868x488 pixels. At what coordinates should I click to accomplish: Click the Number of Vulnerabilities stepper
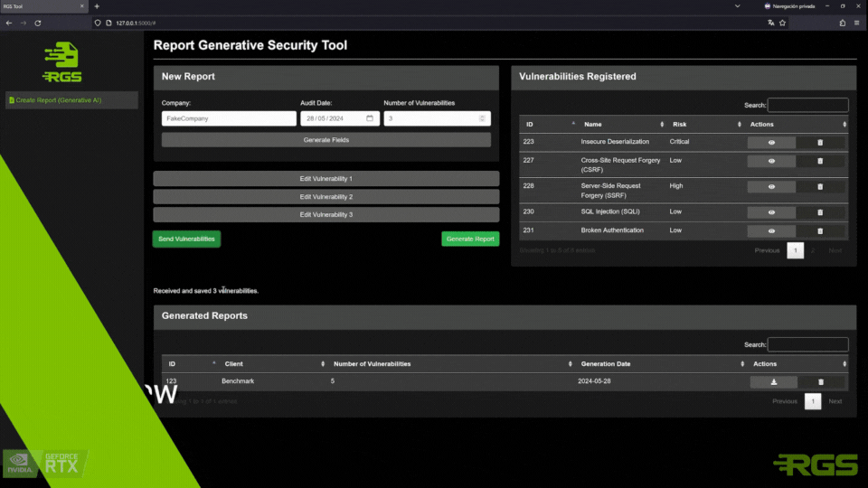483,118
